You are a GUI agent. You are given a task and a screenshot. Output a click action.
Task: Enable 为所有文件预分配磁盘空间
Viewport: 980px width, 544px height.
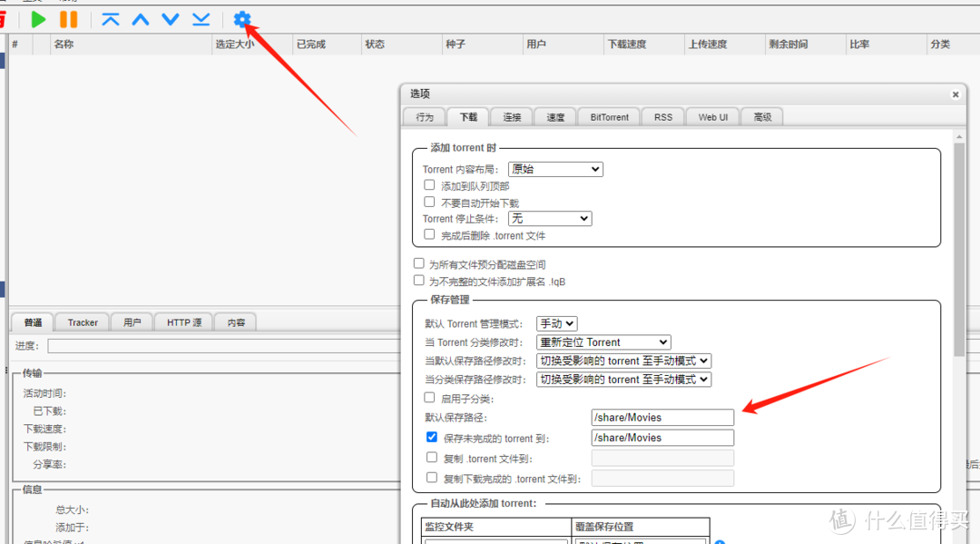[418, 263]
